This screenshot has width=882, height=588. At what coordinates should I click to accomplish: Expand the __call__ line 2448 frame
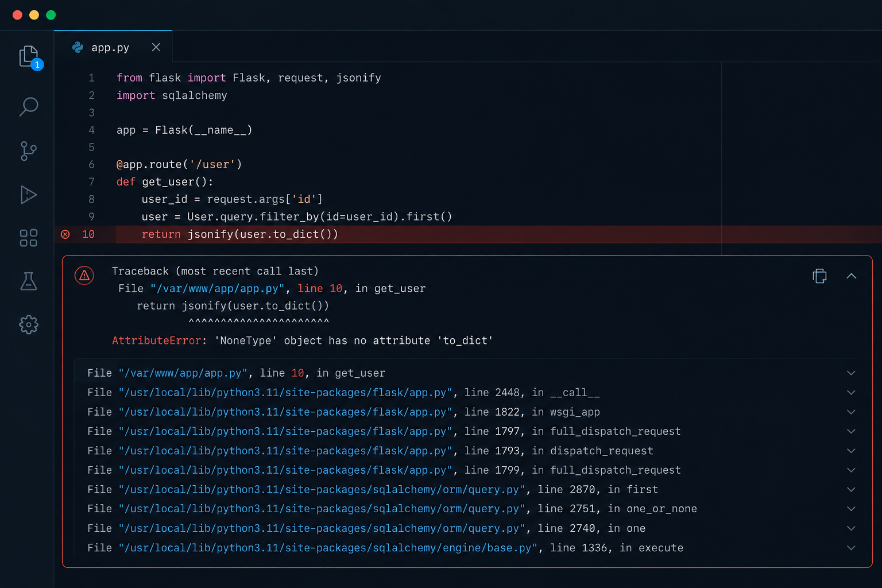click(851, 393)
